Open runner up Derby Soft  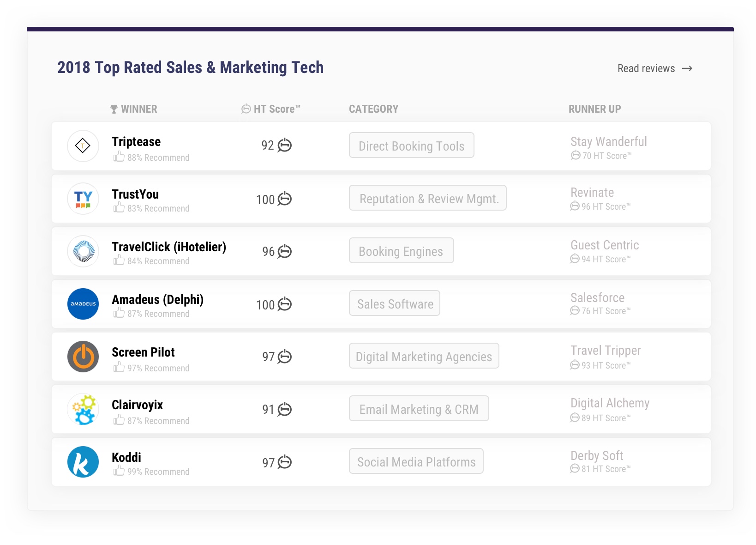click(597, 456)
